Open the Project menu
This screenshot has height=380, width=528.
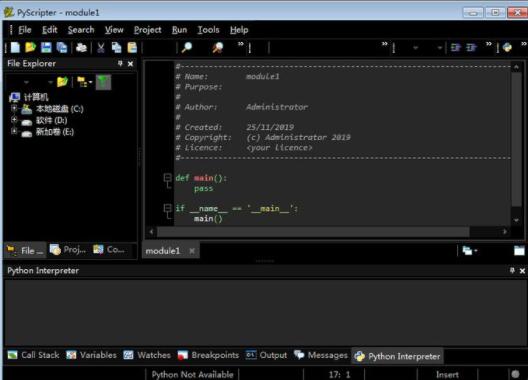(147, 30)
